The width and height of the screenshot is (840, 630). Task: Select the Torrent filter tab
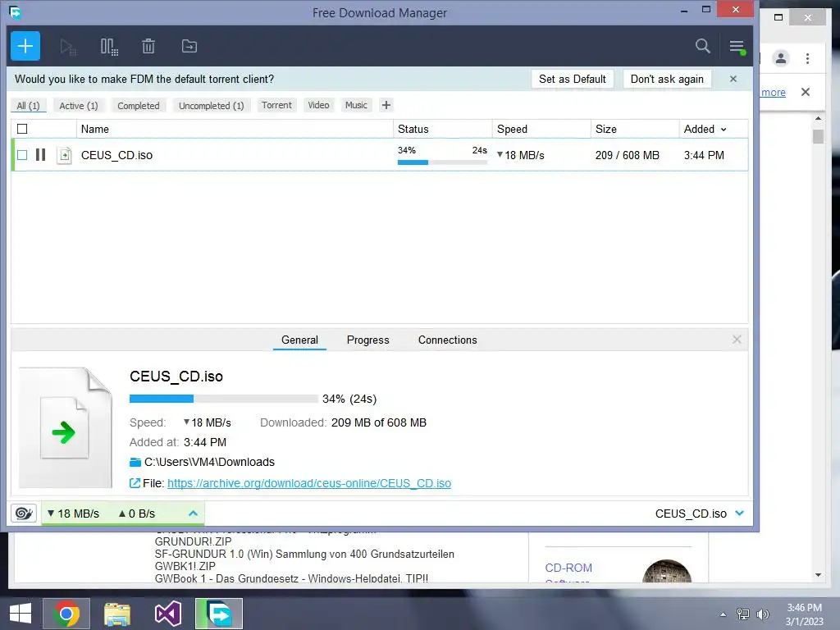pos(276,105)
